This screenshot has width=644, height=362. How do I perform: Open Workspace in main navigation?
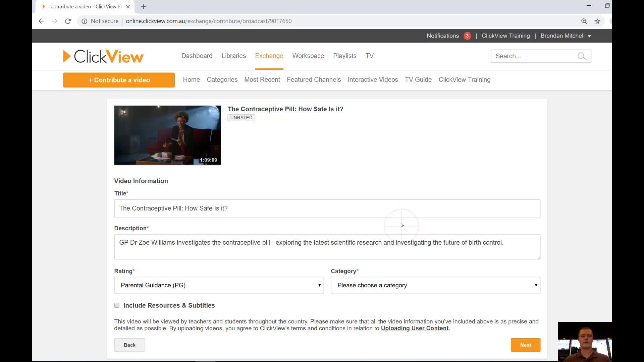coord(308,56)
